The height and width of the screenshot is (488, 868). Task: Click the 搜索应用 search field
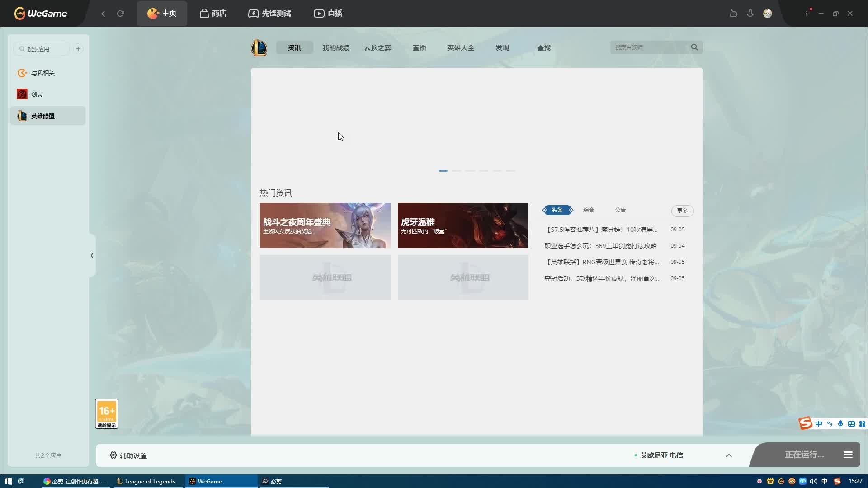pyautogui.click(x=42, y=49)
